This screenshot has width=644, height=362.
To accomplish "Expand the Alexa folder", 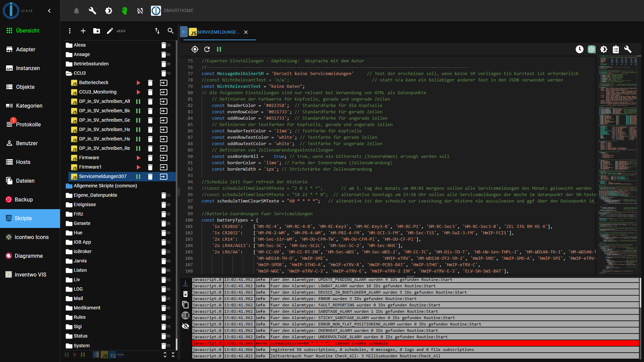I will point(69,45).
